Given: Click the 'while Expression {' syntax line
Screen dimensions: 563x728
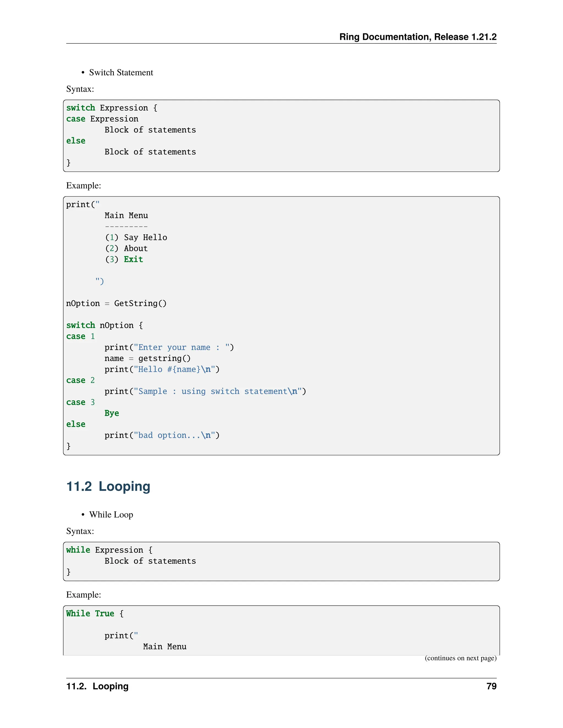Looking at the screenshot, I should pos(109,550).
